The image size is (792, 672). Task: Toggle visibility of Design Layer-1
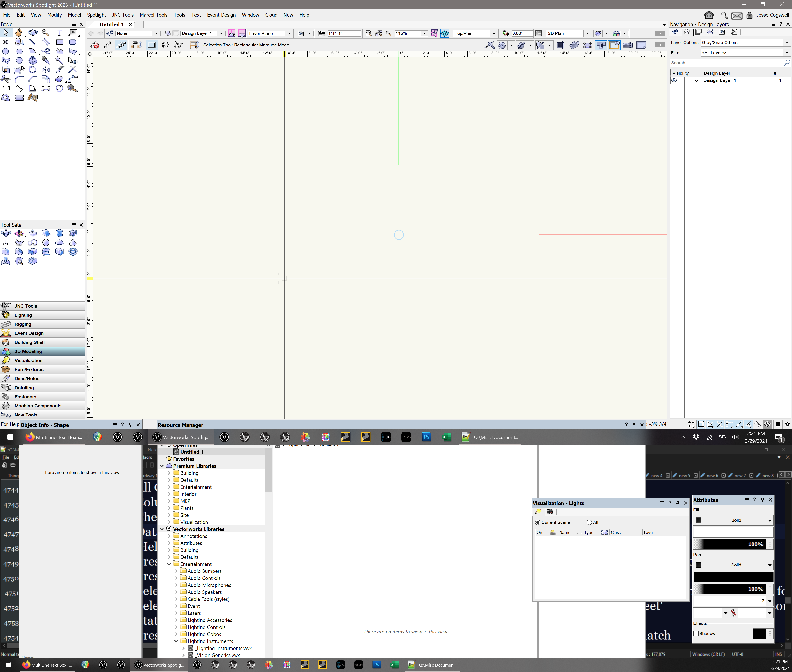(674, 80)
